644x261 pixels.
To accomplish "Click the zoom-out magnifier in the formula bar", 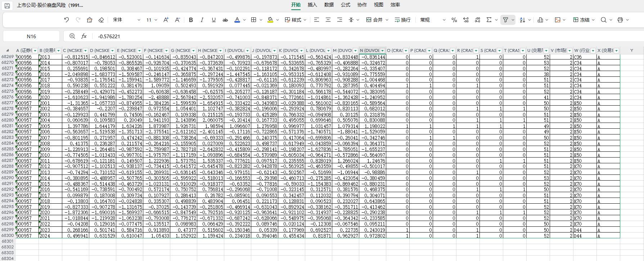I will pos(72,36).
